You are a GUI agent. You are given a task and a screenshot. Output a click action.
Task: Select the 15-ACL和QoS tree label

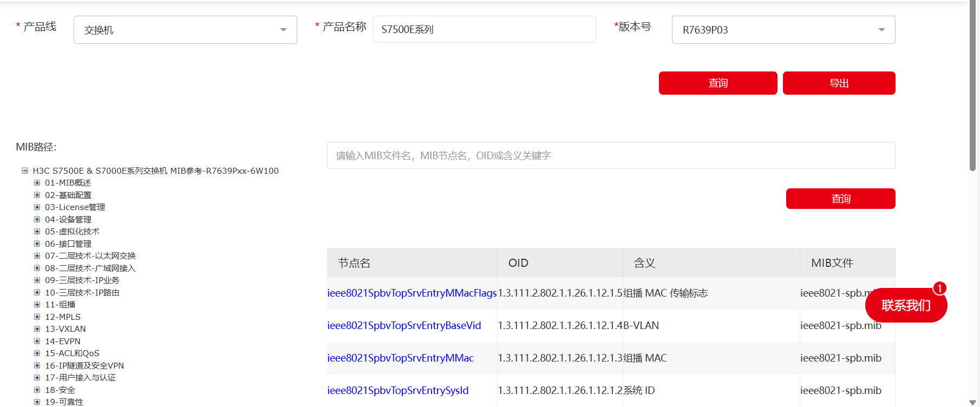(72, 353)
